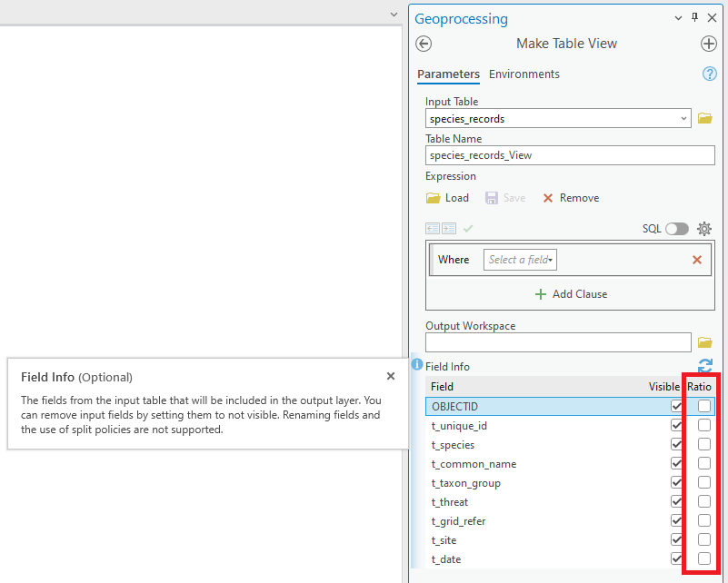Toggle SQL mode on

tap(676, 228)
